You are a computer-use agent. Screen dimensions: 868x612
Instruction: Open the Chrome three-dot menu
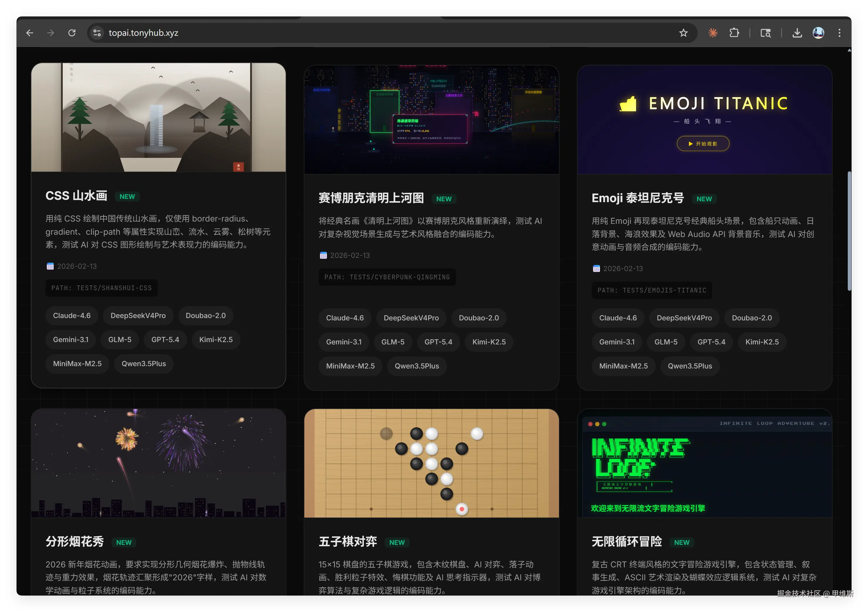[839, 33]
